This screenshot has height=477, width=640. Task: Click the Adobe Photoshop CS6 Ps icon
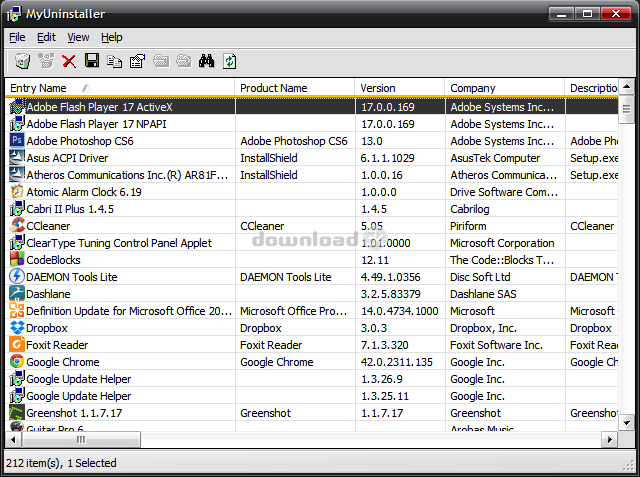click(17, 140)
